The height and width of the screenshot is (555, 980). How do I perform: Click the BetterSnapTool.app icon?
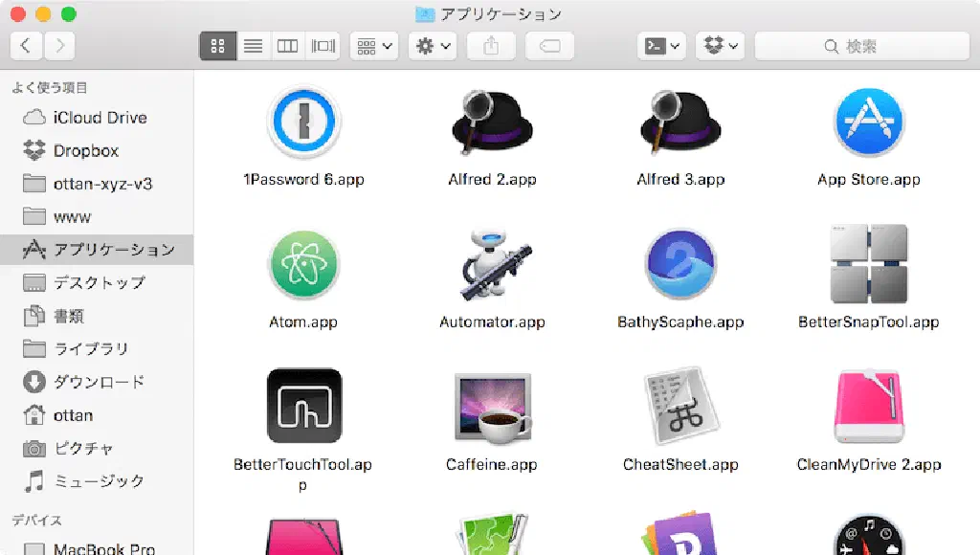pos(868,265)
